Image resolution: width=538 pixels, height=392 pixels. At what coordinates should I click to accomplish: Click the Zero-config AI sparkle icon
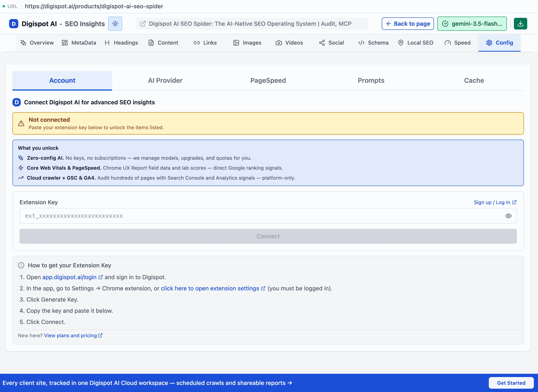pyautogui.click(x=21, y=158)
